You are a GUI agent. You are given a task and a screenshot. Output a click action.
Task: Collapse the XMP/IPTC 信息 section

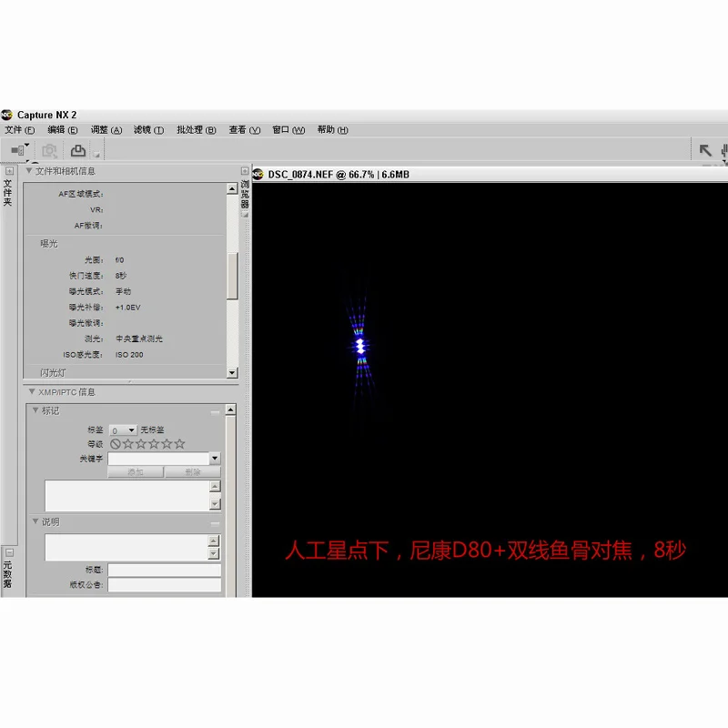32,392
